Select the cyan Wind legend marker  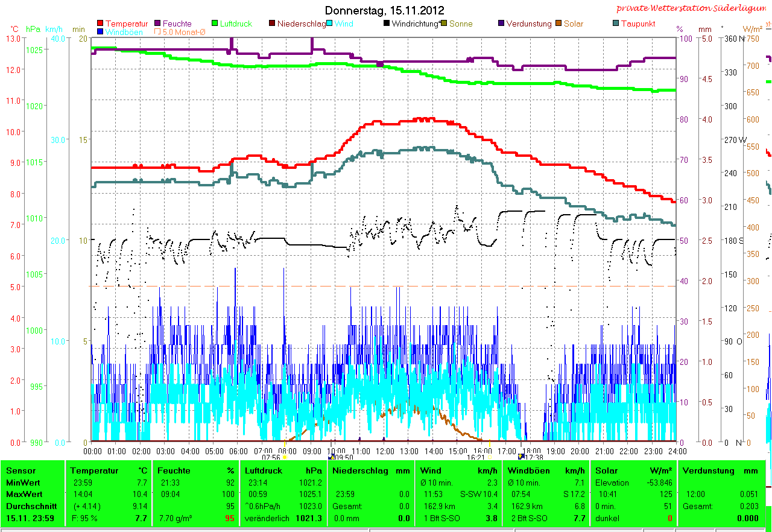tap(330, 24)
